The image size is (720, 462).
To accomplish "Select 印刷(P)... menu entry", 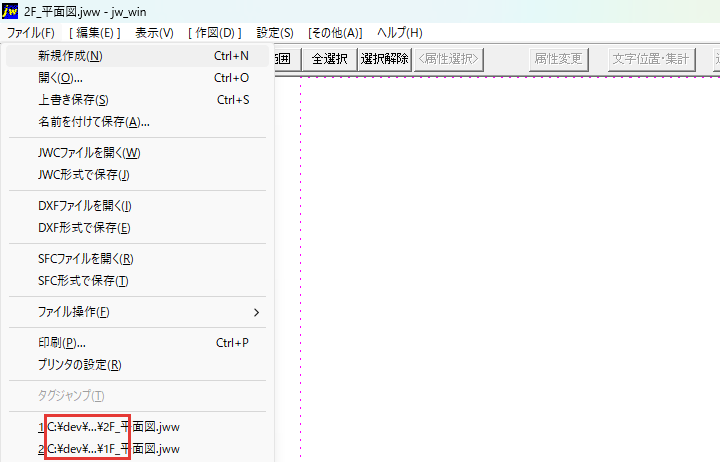I will pyautogui.click(x=137, y=343).
